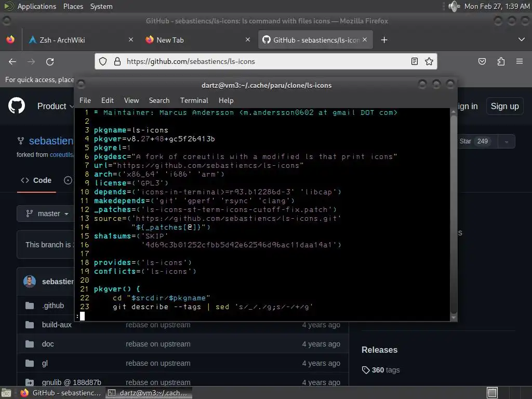Open the Pocket save icon
The width and height of the screenshot is (532, 399).
pyautogui.click(x=482, y=61)
